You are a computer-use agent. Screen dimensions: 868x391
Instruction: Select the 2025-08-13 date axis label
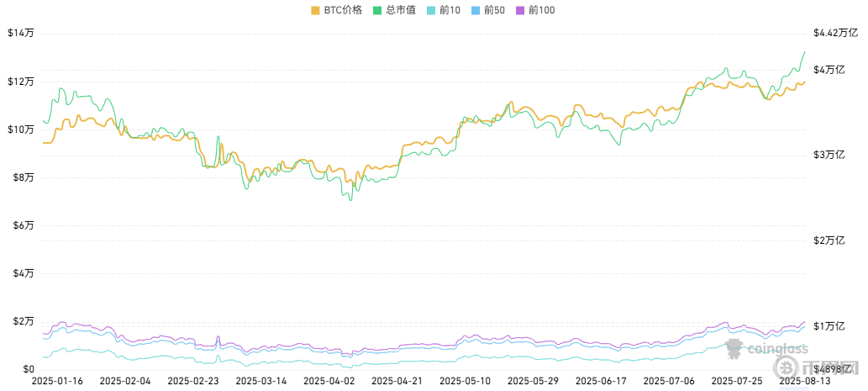pyautogui.click(x=804, y=381)
